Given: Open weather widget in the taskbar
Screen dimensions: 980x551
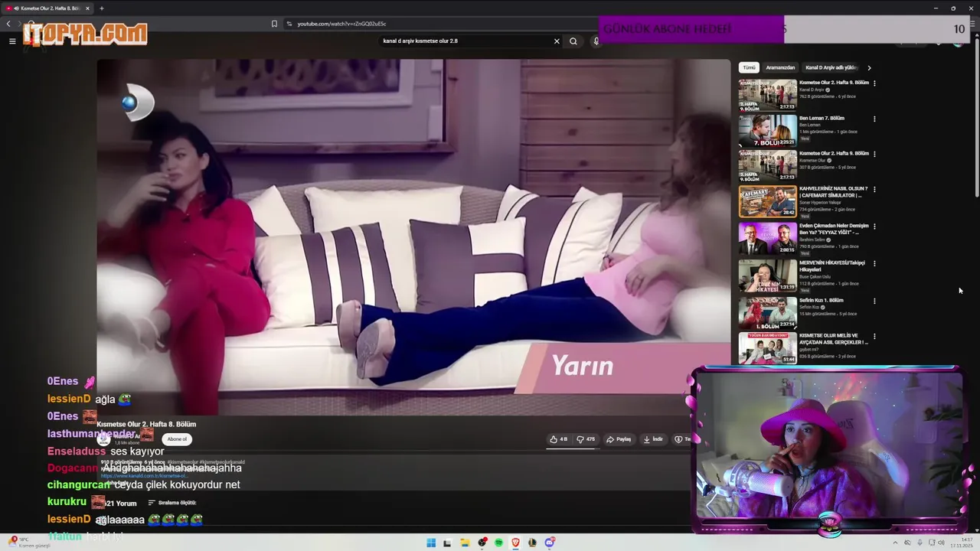Looking at the screenshot, I should (x=29, y=543).
